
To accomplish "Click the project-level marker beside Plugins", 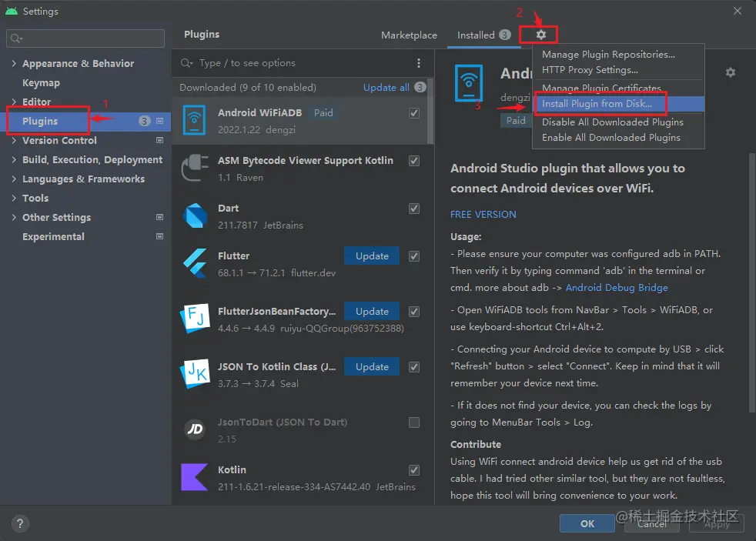I will click(x=159, y=121).
